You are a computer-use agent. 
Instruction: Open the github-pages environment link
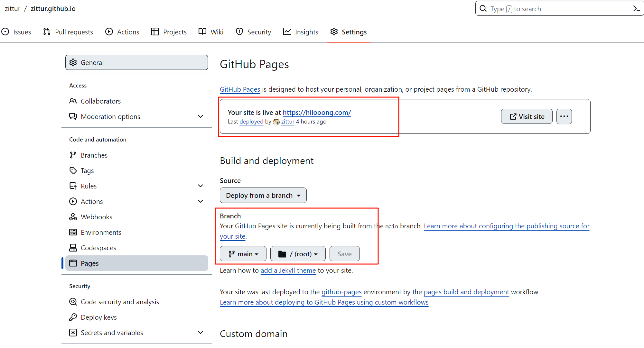pyautogui.click(x=341, y=292)
